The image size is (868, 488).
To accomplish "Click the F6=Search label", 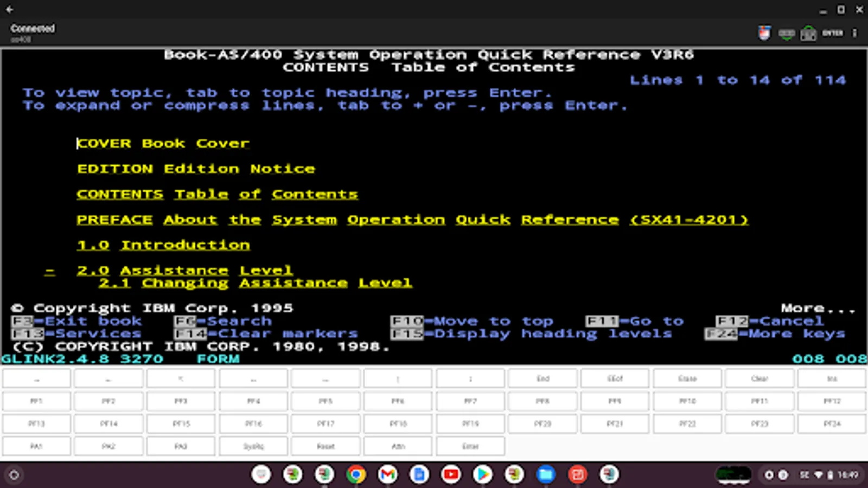I will pos(223,321).
